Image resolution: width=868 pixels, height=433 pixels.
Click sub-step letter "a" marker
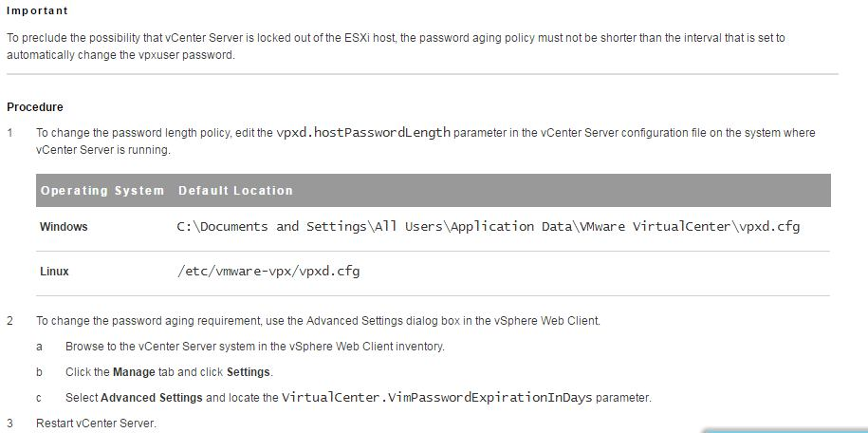point(39,347)
